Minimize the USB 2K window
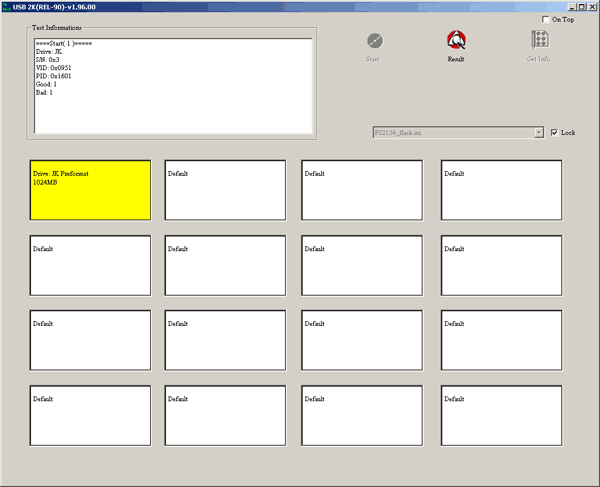 (571, 6)
